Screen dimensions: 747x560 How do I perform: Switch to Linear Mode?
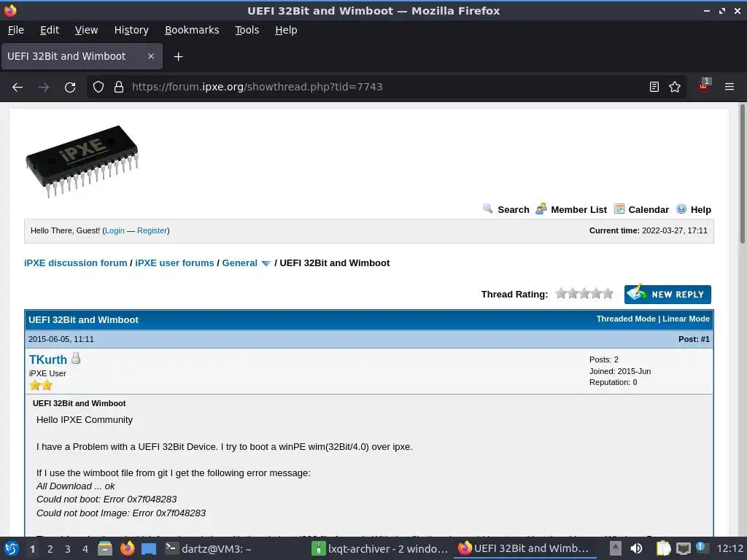pos(686,319)
